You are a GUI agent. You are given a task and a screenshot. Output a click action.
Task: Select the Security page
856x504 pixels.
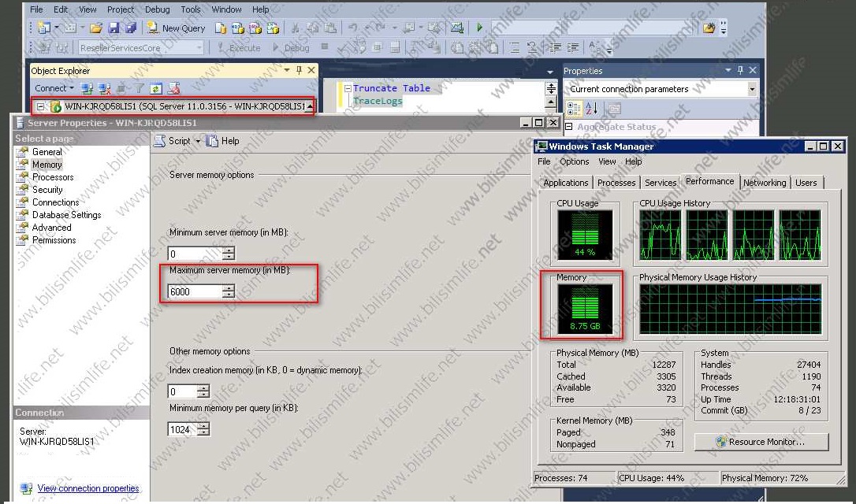47,189
